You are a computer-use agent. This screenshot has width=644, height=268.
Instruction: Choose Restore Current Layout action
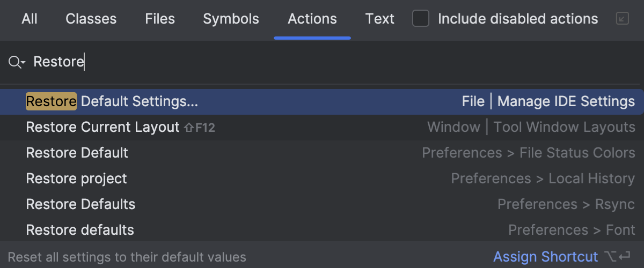(103, 127)
